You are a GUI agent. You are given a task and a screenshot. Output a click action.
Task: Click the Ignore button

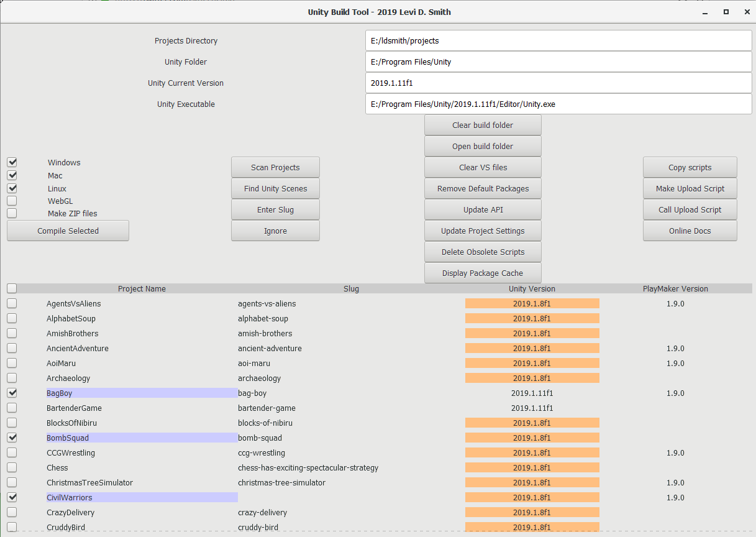pyautogui.click(x=275, y=231)
